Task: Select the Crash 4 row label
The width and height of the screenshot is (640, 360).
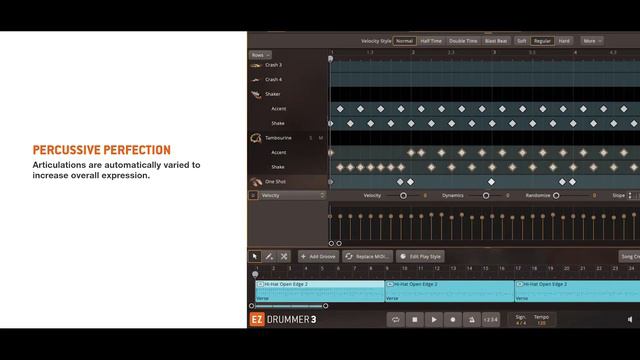Action: pos(273,80)
